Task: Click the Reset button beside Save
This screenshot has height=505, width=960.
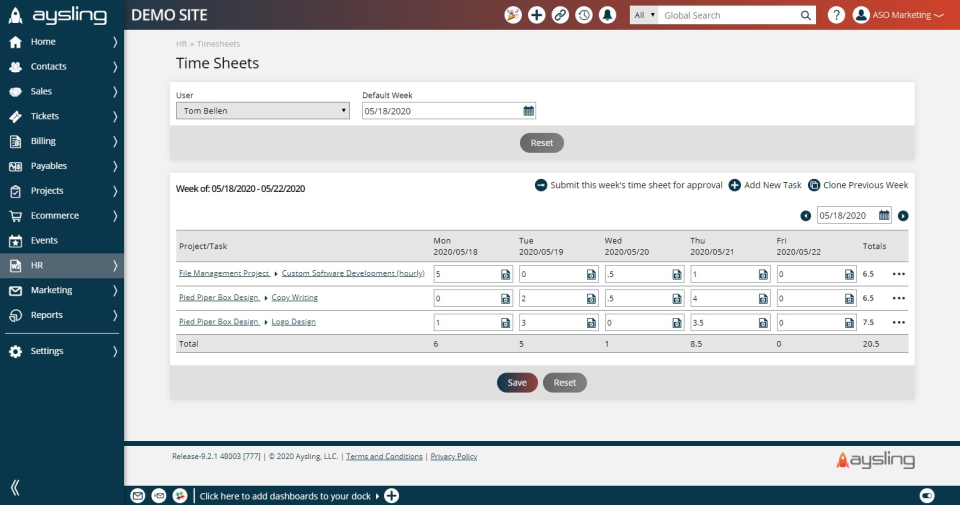Action: [564, 383]
